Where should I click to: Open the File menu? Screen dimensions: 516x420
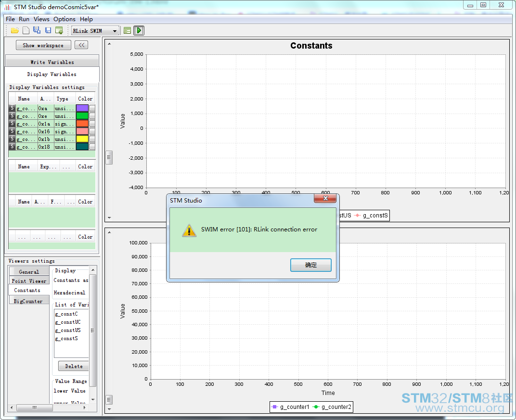click(10, 19)
